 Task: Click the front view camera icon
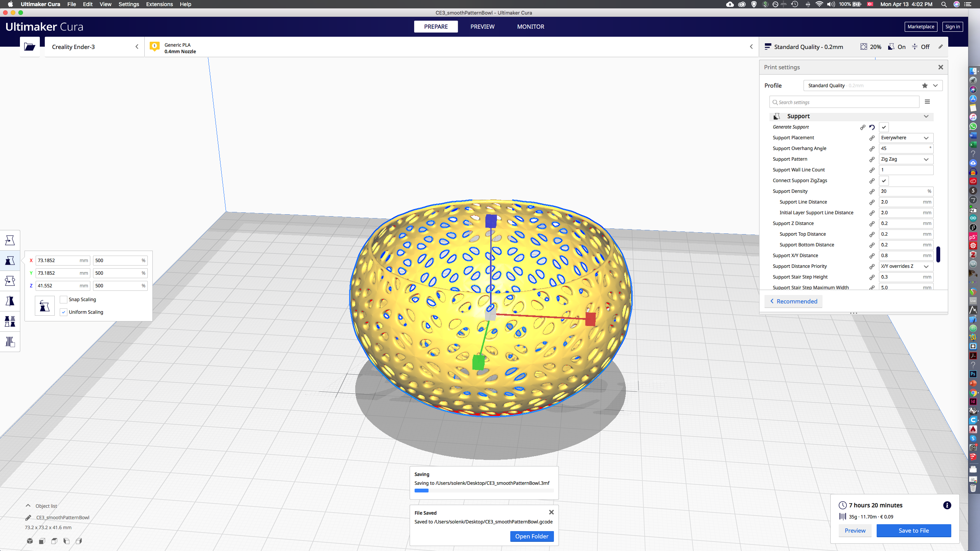coord(42,541)
